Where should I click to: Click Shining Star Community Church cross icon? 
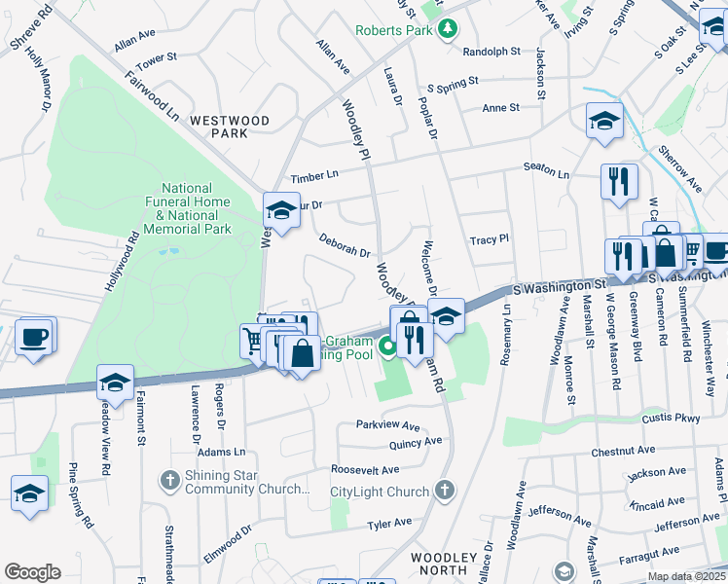pyautogui.click(x=170, y=481)
